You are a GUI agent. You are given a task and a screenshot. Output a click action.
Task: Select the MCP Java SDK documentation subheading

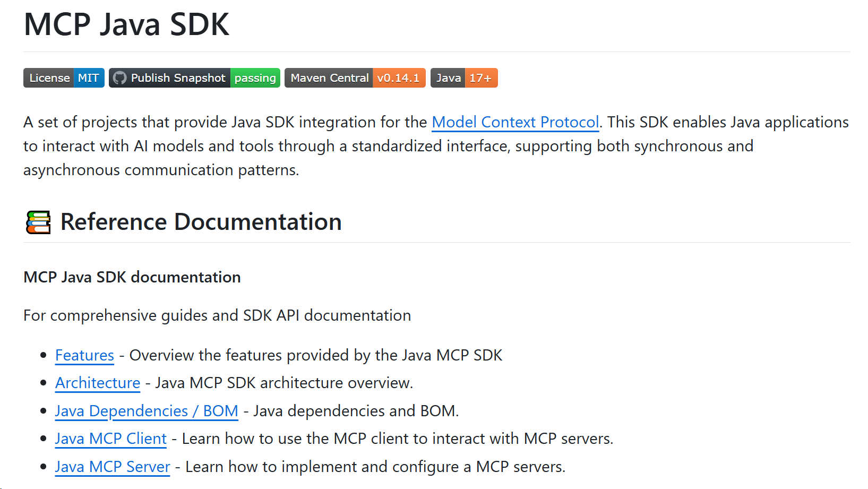(x=132, y=277)
